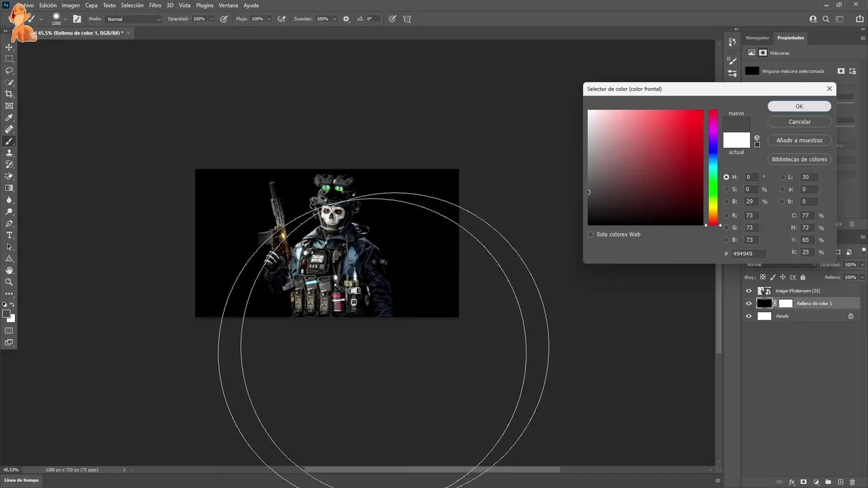Select the Gradient tool
Image resolution: width=868 pixels, height=488 pixels.
point(9,188)
